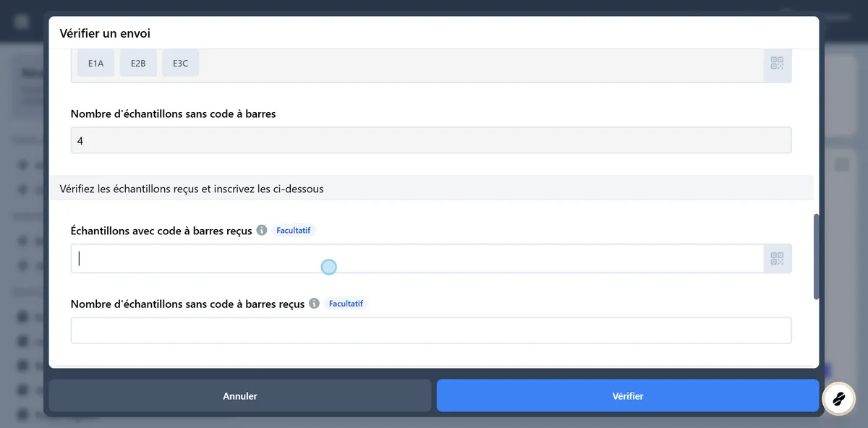868x428 pixels.
Task: Click the 'Nombre d'échantillons sans code à barres' label
Action: click(173, 114)
